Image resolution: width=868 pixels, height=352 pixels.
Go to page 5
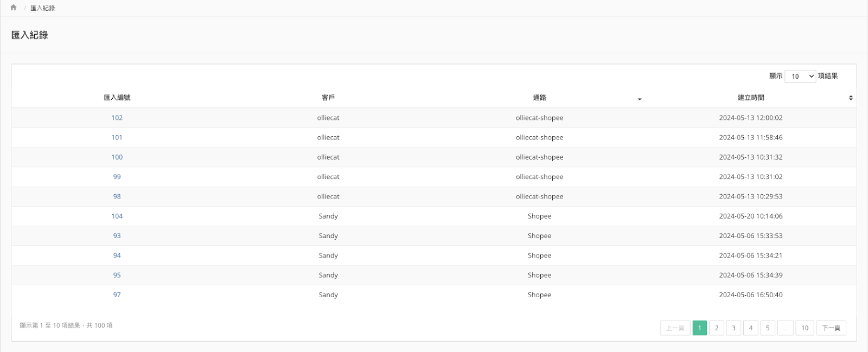coord(768,328)
